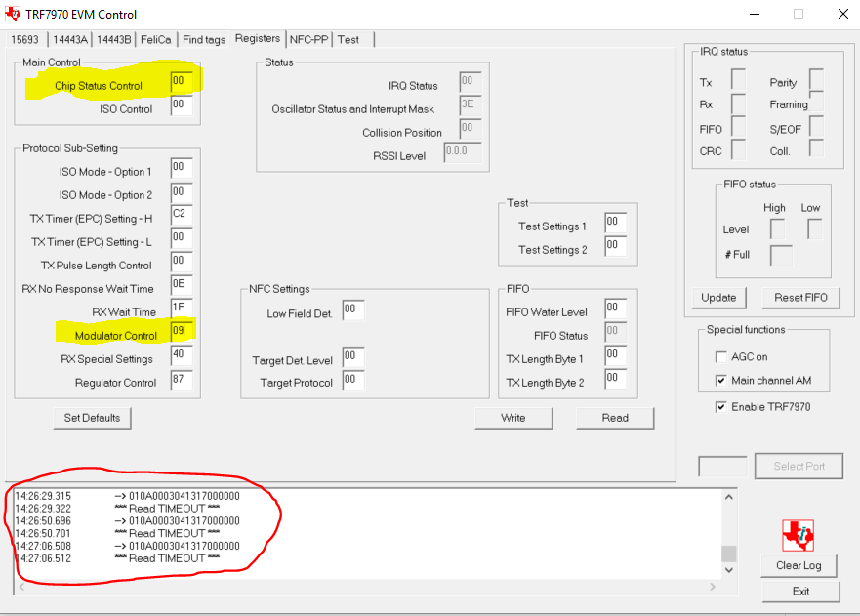Open the 14443A tab
The height and width of the screenshot is (616, 860).
click(70, 39)
